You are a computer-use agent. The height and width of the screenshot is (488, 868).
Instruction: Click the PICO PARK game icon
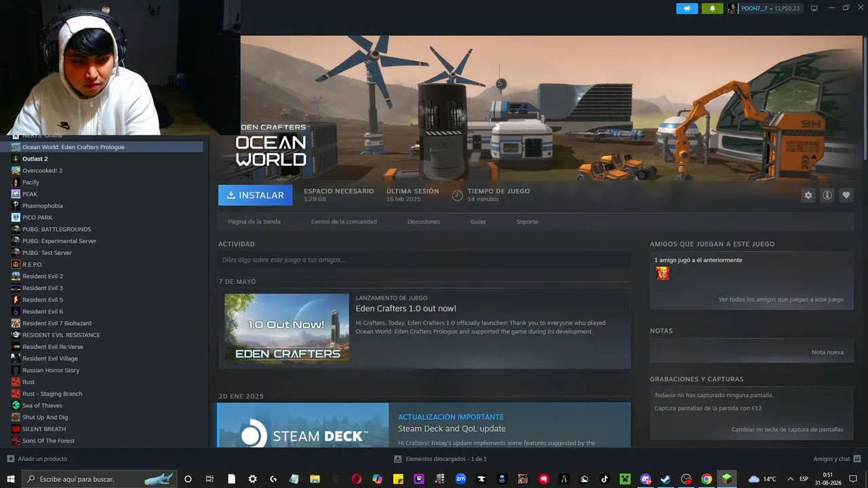click(16, 218)
